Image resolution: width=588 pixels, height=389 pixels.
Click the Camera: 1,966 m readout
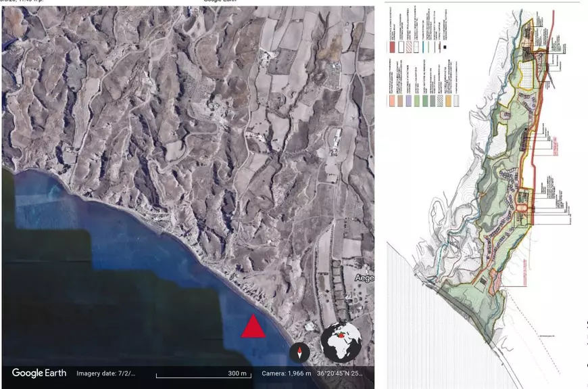(287, 373)
